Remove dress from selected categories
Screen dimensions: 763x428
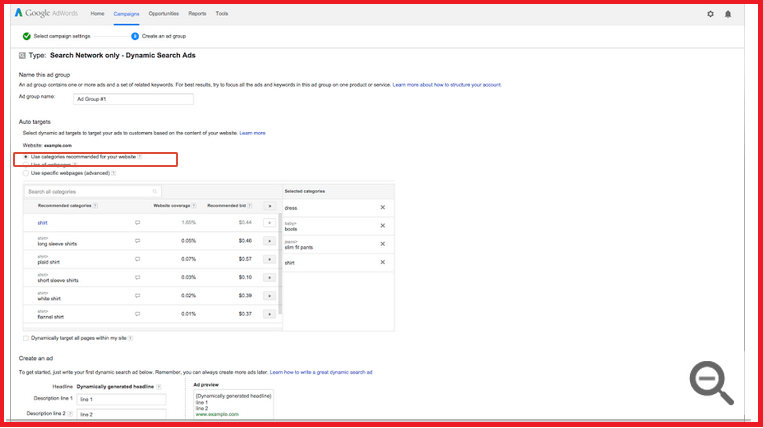point(382,207)
